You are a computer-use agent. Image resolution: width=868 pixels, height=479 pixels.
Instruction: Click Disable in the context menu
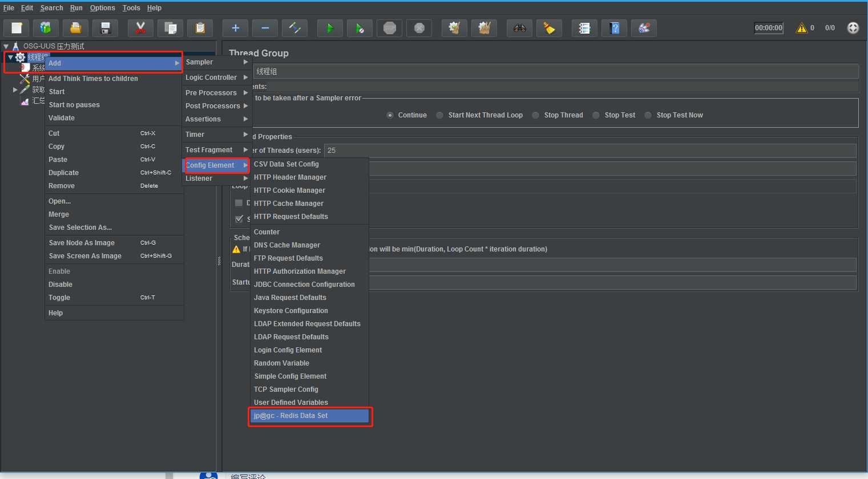coord(114,285)
